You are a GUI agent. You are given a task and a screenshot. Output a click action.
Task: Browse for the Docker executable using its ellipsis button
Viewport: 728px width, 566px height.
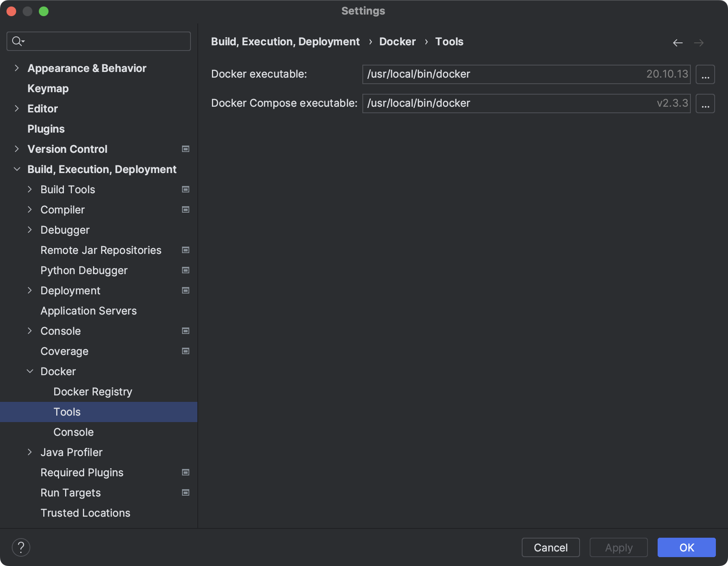coord(705,74)
